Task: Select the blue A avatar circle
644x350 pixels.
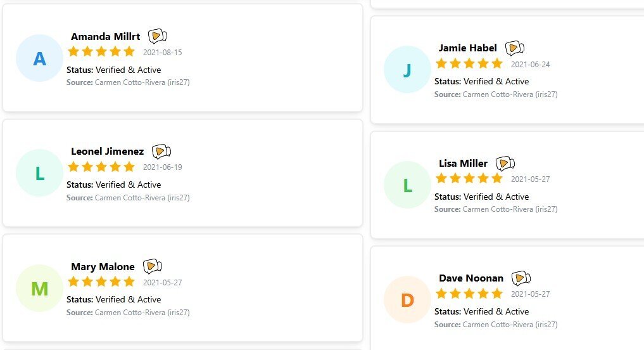Action: point(39,58)
